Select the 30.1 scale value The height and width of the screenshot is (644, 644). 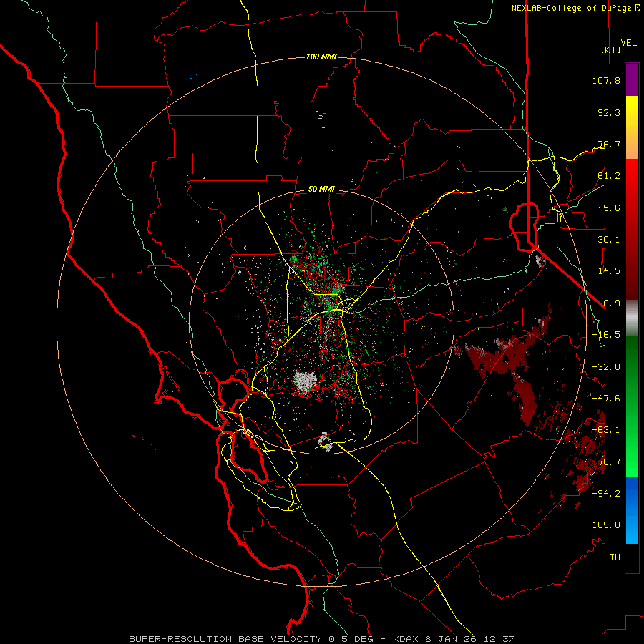tap(609, 240)
